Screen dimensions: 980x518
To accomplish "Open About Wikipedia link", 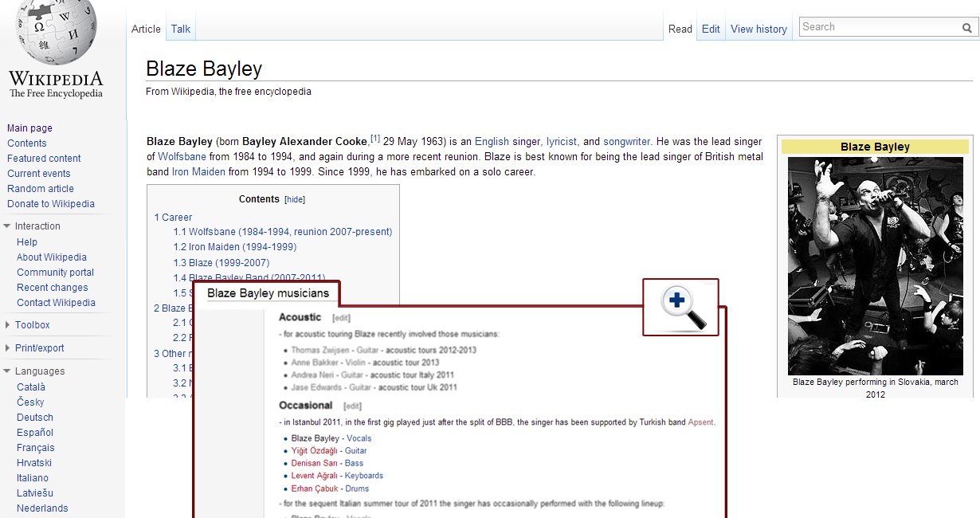I will (x=52, y=257).
